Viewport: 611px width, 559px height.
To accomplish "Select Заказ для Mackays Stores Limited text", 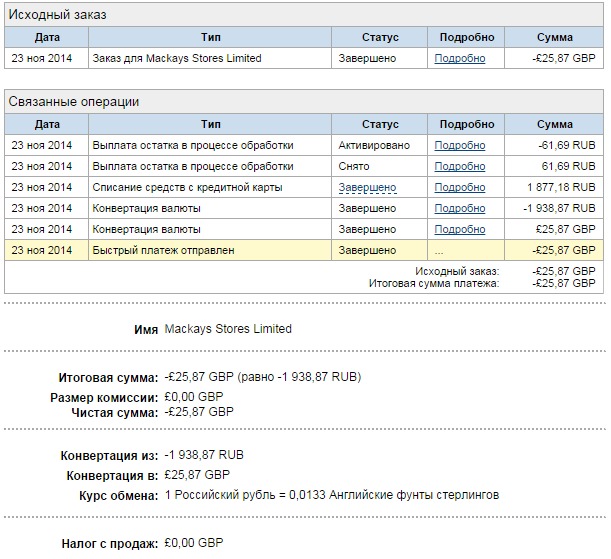I will click(177, 58).
